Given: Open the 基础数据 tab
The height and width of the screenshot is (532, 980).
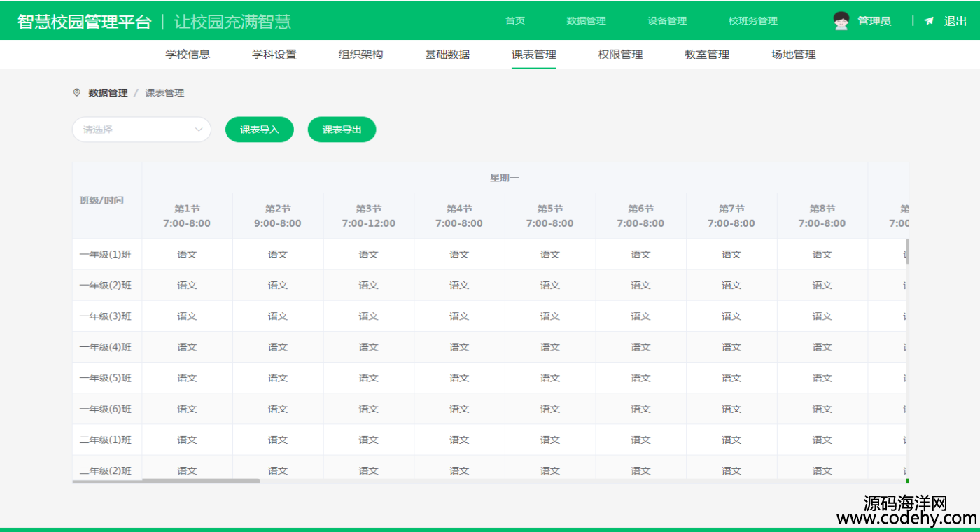Looking at the screenshot, I should tap(447, 55).
